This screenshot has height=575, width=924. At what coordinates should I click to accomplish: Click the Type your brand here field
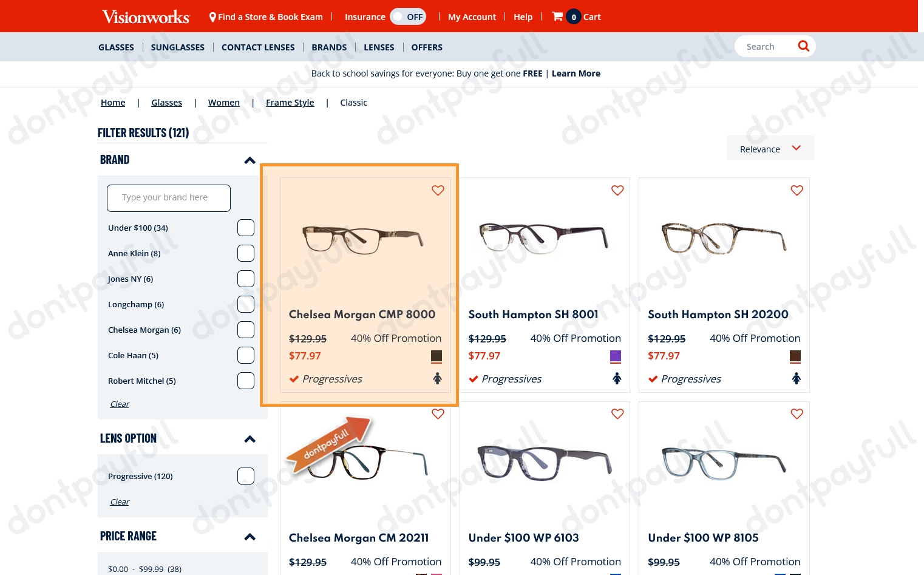tap(168, 198)
